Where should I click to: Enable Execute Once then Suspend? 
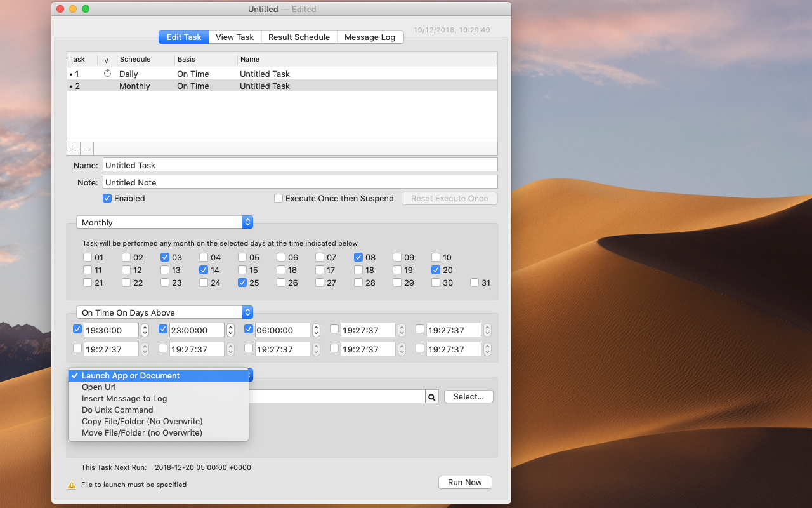coord(278,198)
